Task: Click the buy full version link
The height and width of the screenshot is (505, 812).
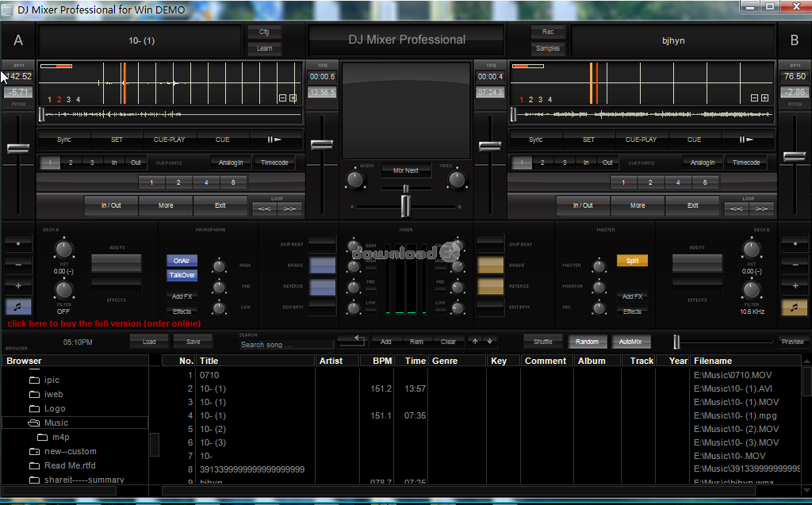Action: click(x=104, y=323)
